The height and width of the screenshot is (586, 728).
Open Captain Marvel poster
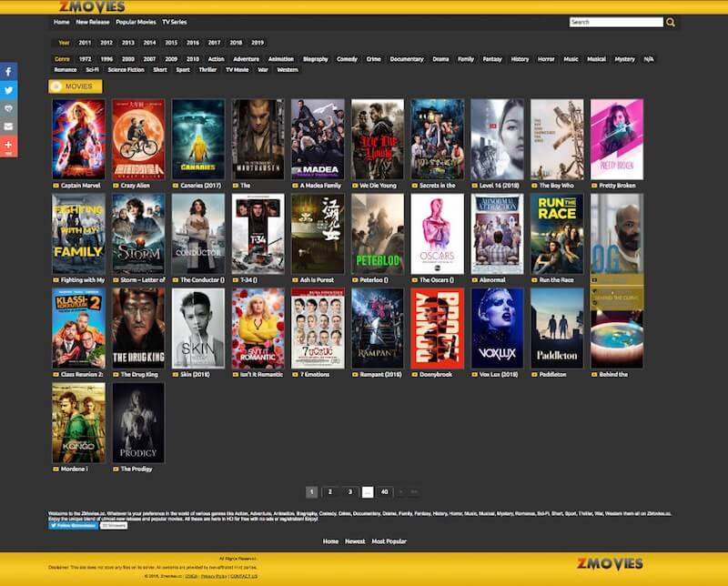pyautogui.click(x=79, y=139)
